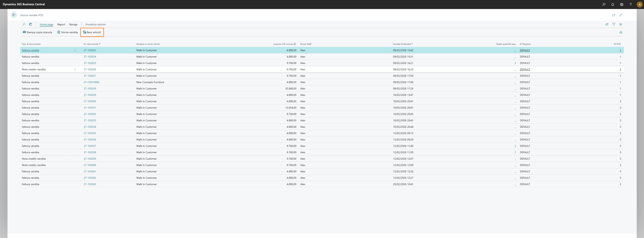This screenshot has height=238, width=644.
Task: Open the Naviga menu tab
Action: pyautogui.click(x=73, y=25)
